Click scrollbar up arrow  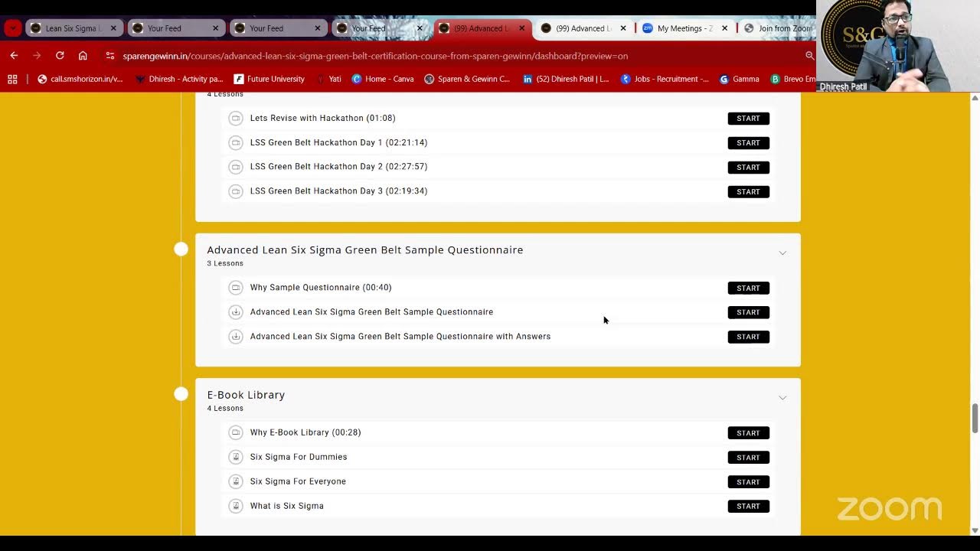point(975,98)
